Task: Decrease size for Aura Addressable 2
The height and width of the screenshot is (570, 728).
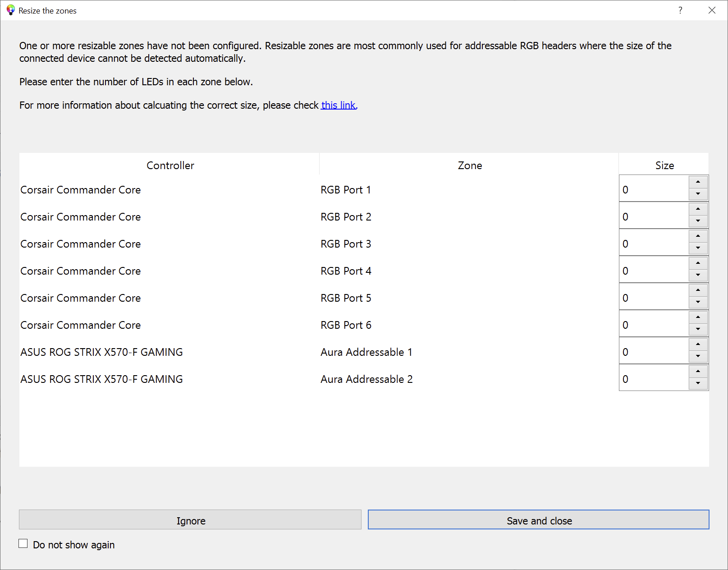Action: 698,384
